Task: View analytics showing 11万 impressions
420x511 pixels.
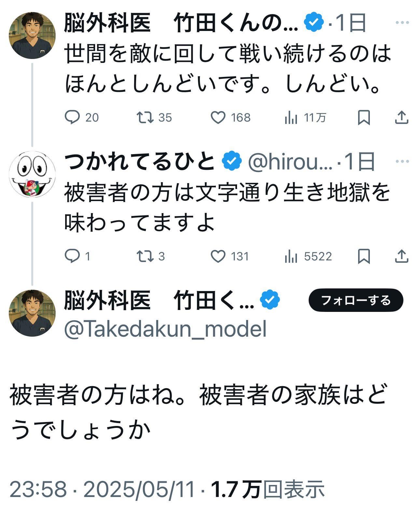Action: [x=291, y=117]
